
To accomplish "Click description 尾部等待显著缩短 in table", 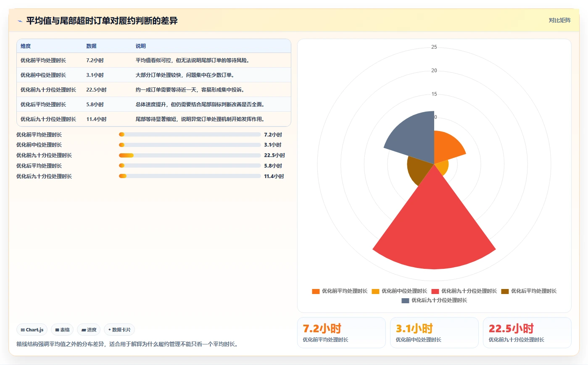I will (200, 119).
